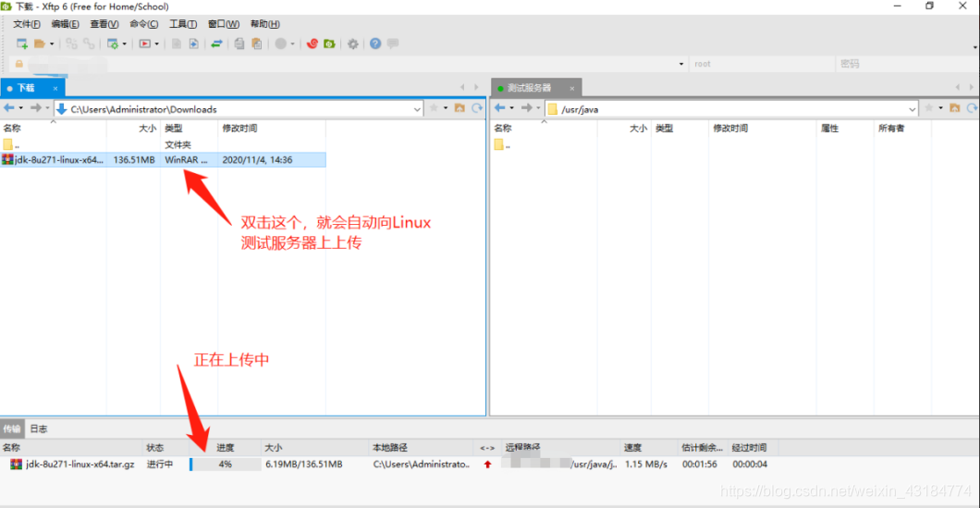Go forward in local Downloads pane
The image size is (980, 508).
(x=36, y=108)
